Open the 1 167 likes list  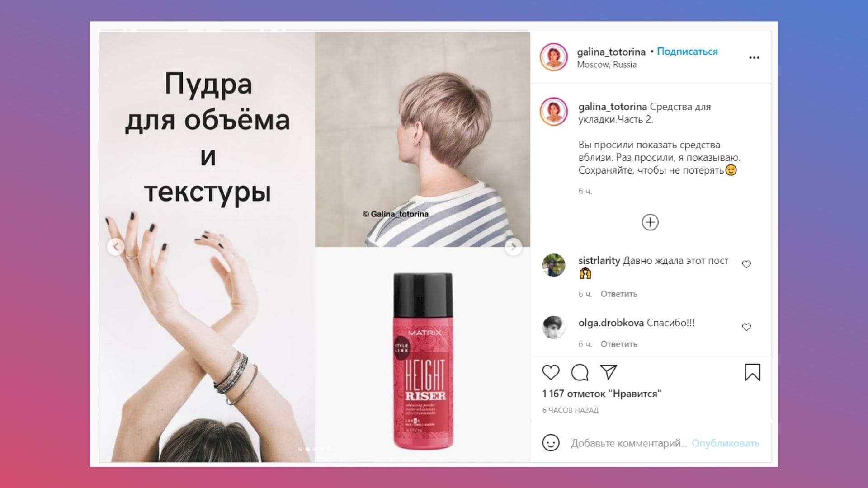point(602,394)
